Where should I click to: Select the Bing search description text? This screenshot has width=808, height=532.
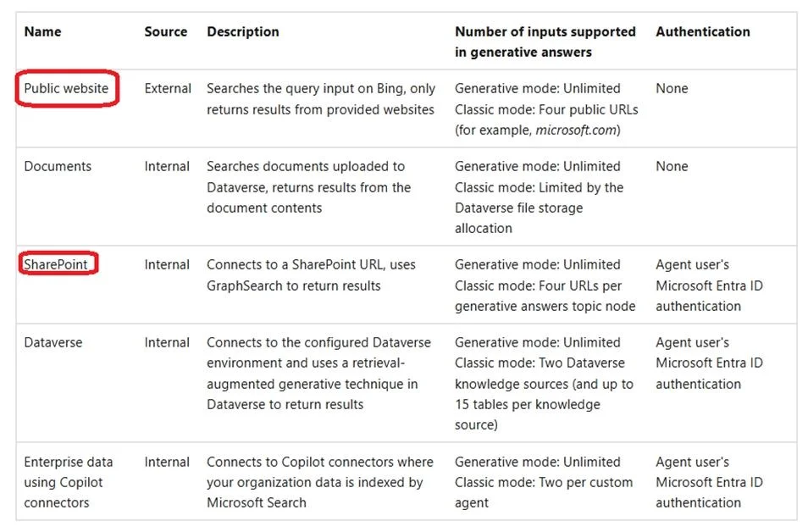pos(321,99)
